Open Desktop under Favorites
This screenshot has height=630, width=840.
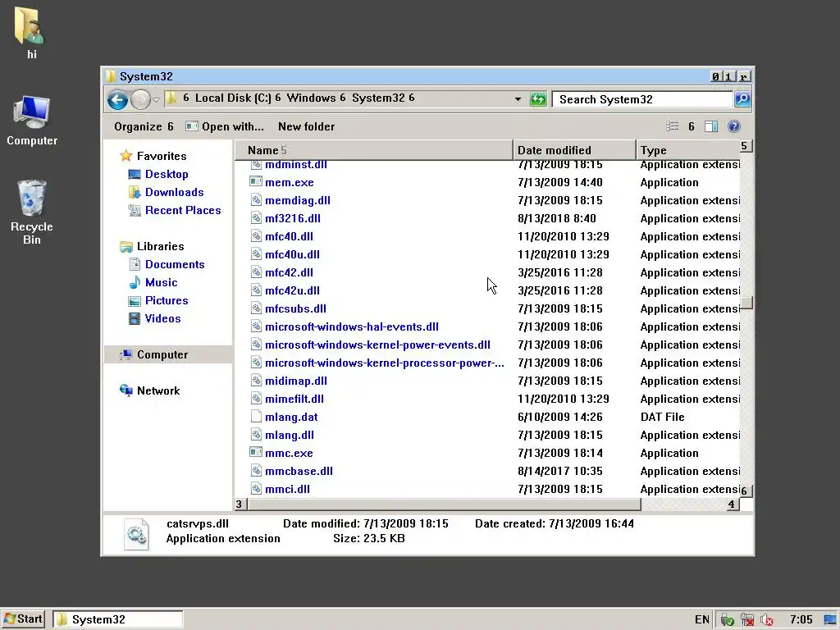[x=158, y=174]
